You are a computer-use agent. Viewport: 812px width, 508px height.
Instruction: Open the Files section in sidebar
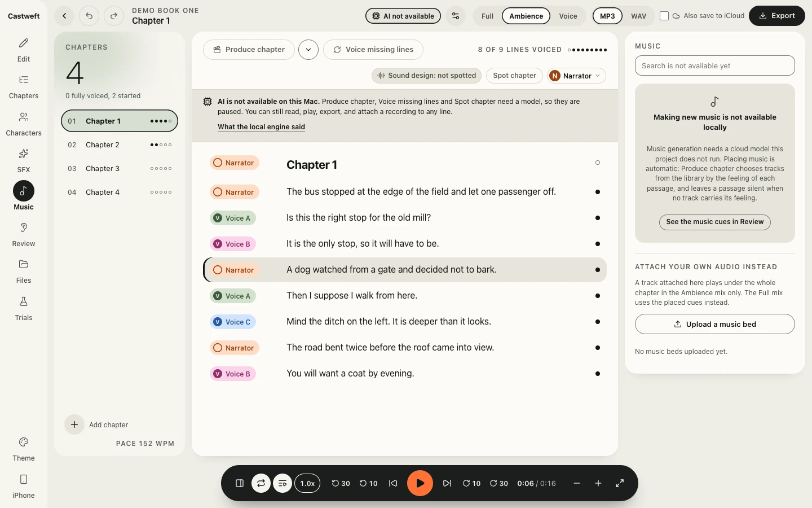[24, 271]
